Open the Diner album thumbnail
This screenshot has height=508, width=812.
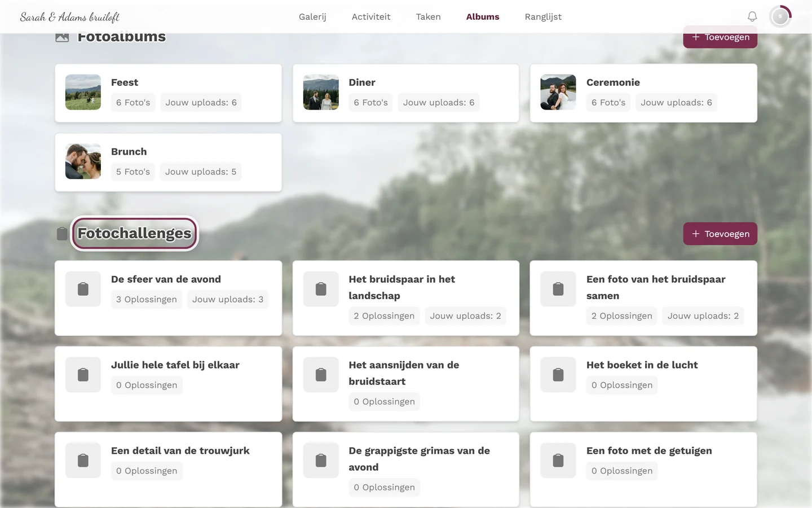(x=321, y=92)
